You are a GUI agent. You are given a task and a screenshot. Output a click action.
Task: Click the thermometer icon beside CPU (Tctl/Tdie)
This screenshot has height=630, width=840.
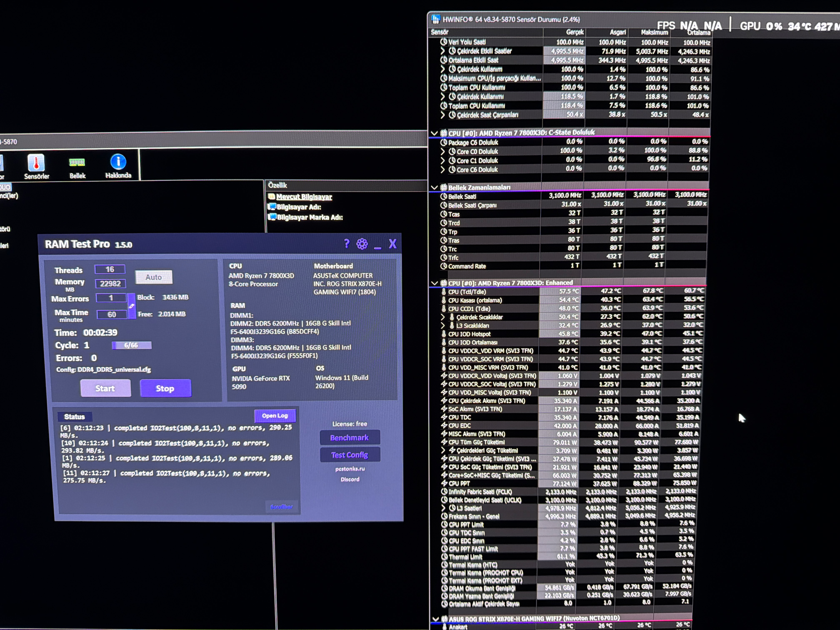coord(444,292)
